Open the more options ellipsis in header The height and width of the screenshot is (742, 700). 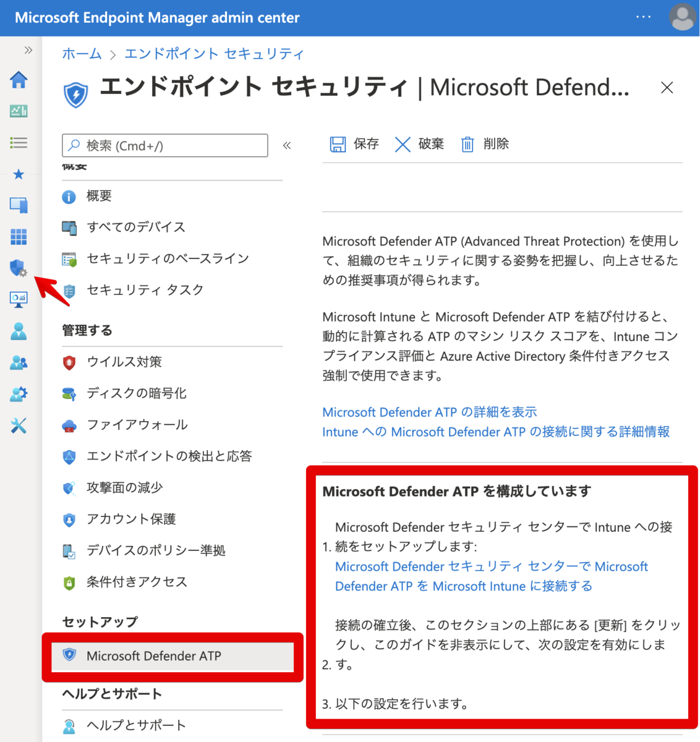pyautogui.click(x=644, y=17)
